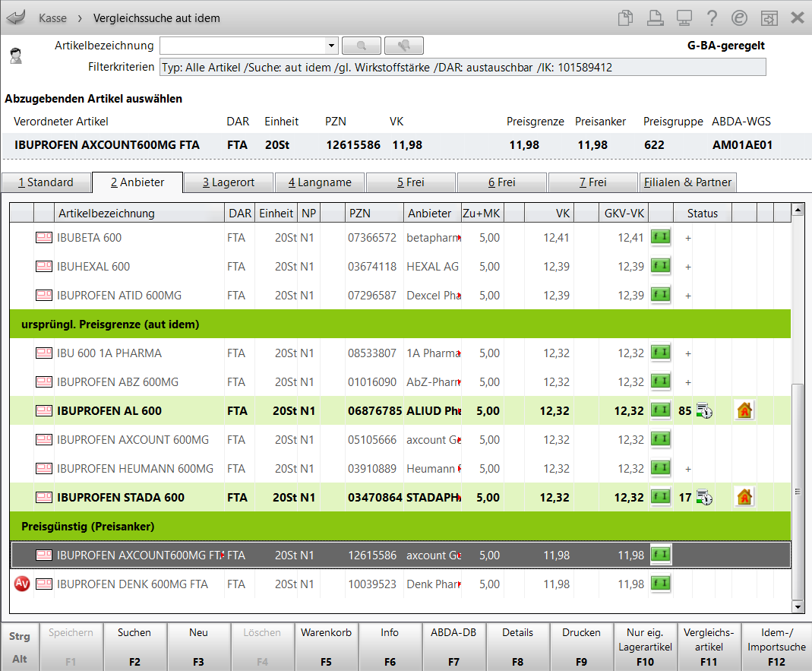Image resolution: width=812 pixels, height=671 pixels.
Task: Click green stock icon in IBUBETA 600 row
Action: pyautogui.click(x=661, y=237)
